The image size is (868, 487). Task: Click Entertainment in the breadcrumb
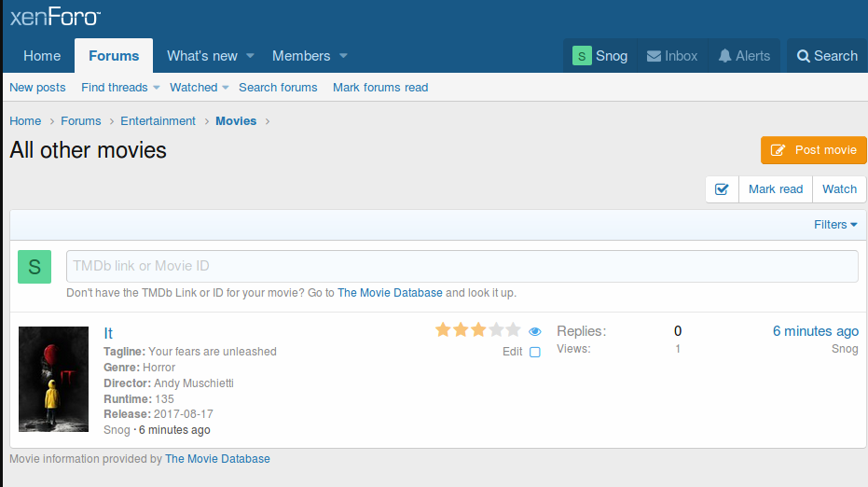[158, 120]
